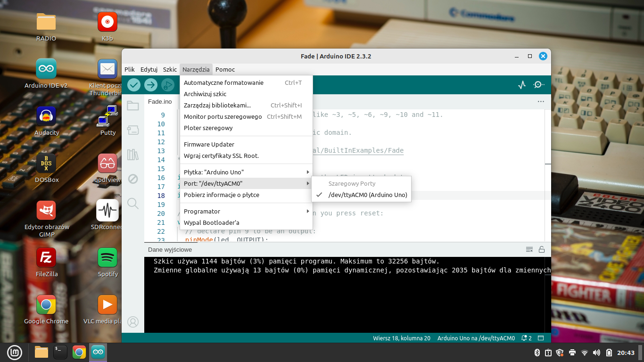This screenshot has height=362, width=644.
Task: Close the Narzędzia menu in the menu bar
Action: (196, 69)
